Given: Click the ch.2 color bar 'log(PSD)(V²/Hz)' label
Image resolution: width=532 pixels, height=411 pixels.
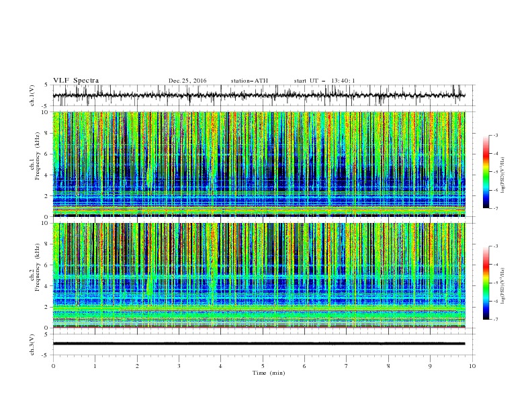Looking at the screenshot, I should pos(503,286).
